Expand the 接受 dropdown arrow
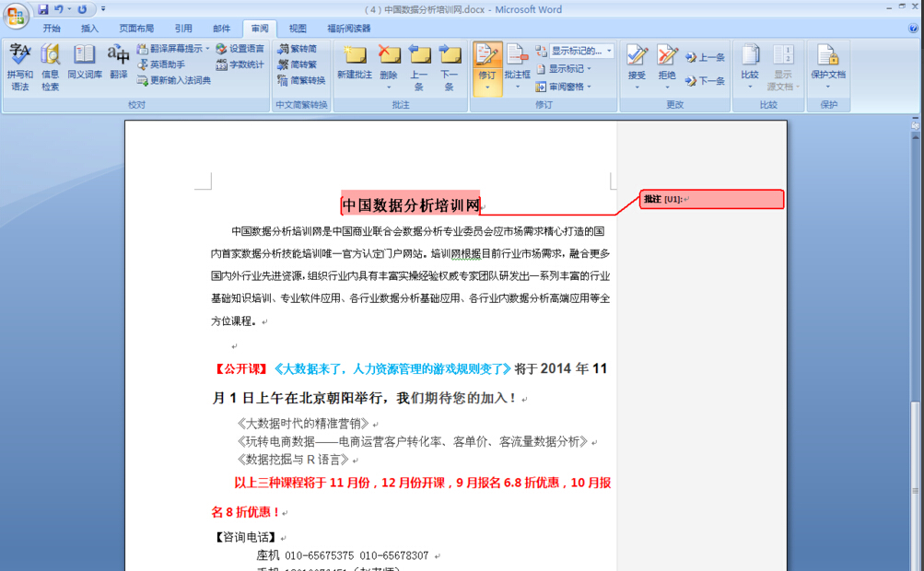This screenshot has height=571, width=924. [x=637, y=87]
